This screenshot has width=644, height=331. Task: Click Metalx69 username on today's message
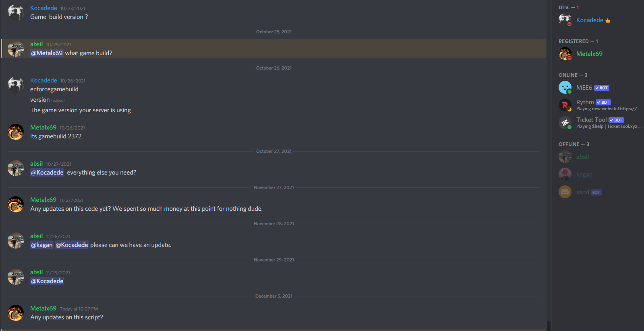click(x=43, y=308)
